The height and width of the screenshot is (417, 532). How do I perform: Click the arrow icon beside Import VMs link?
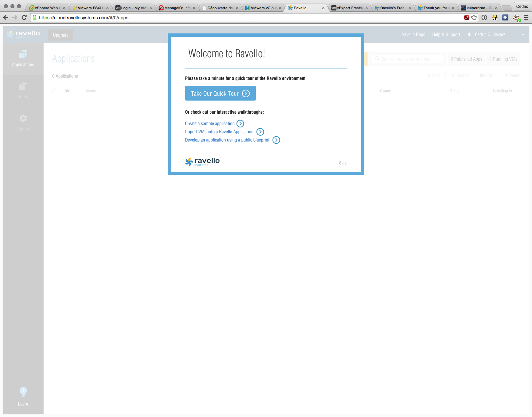point(260,132)
